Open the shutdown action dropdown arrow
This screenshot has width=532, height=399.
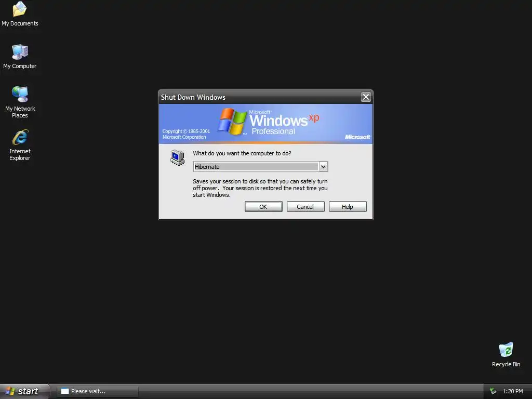(323, 167)
